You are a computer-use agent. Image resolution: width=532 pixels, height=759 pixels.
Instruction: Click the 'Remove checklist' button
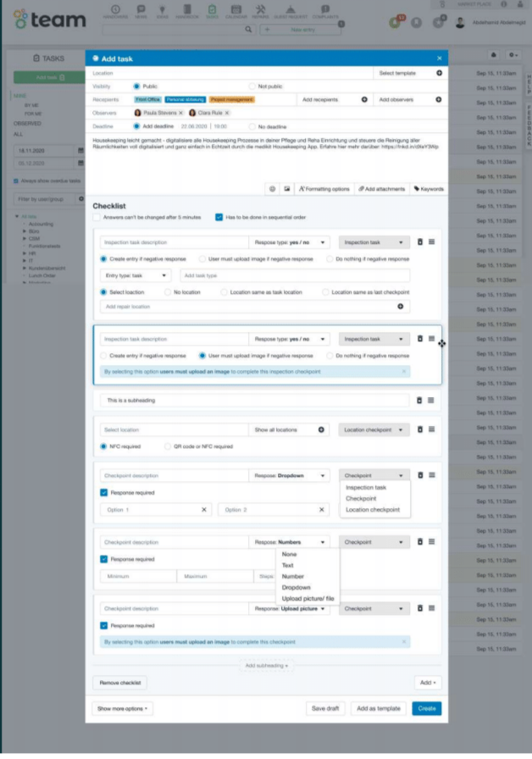pyautogui.click(x=120, y=683)
